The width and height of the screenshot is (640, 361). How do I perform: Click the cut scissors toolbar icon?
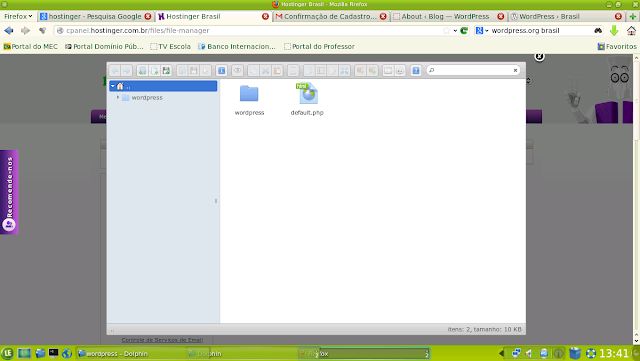coord(265,71)
